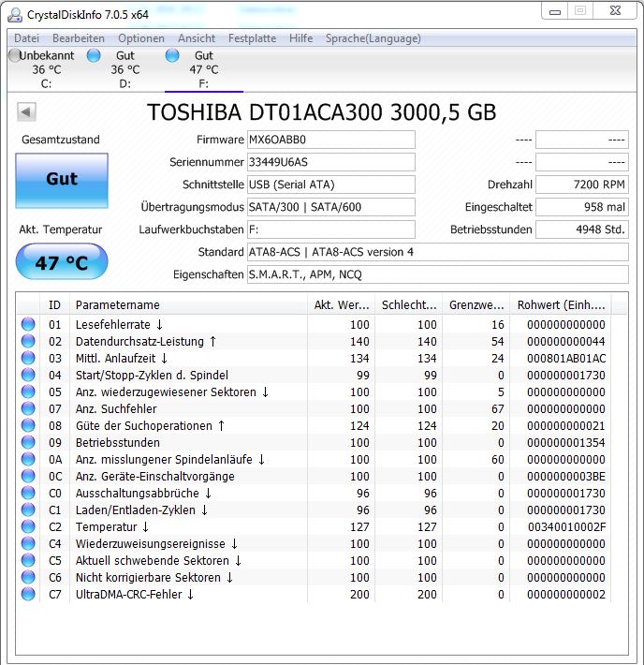The height and width of the screenshot is (665, 644).
Task: Open the Festplatte menu
Action: pyautogui.click(x=252, y=38)
